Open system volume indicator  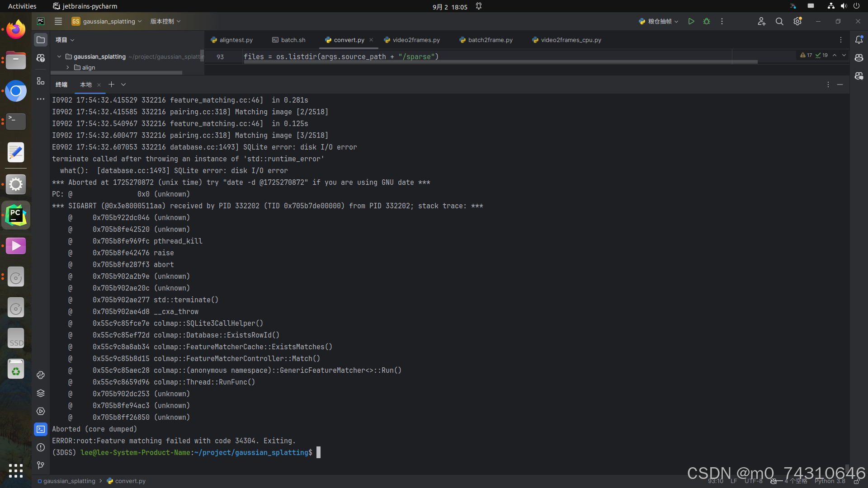844,6
